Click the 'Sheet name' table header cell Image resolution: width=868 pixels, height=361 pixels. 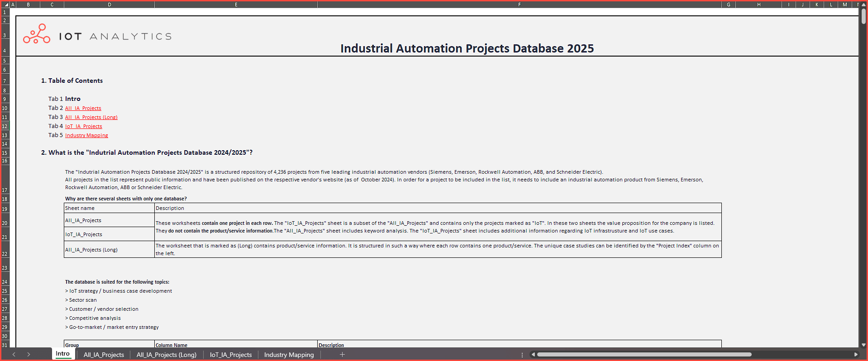click(109, 208)
